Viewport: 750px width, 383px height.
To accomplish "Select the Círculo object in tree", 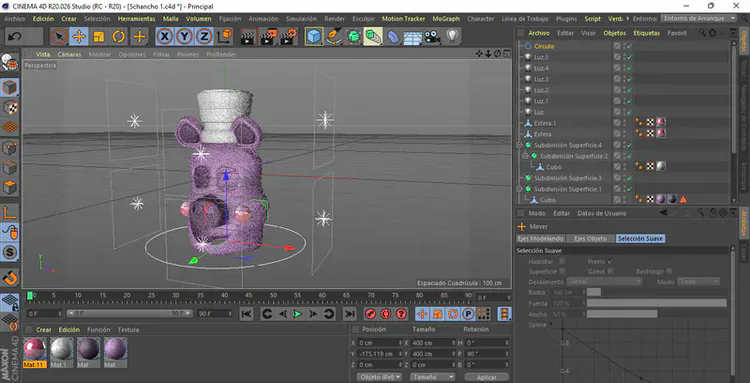I will [544, 46].
